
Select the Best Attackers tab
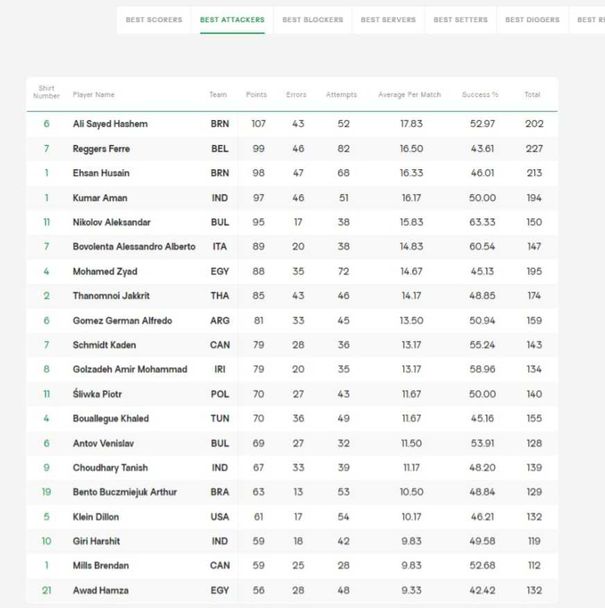(232, 20)
